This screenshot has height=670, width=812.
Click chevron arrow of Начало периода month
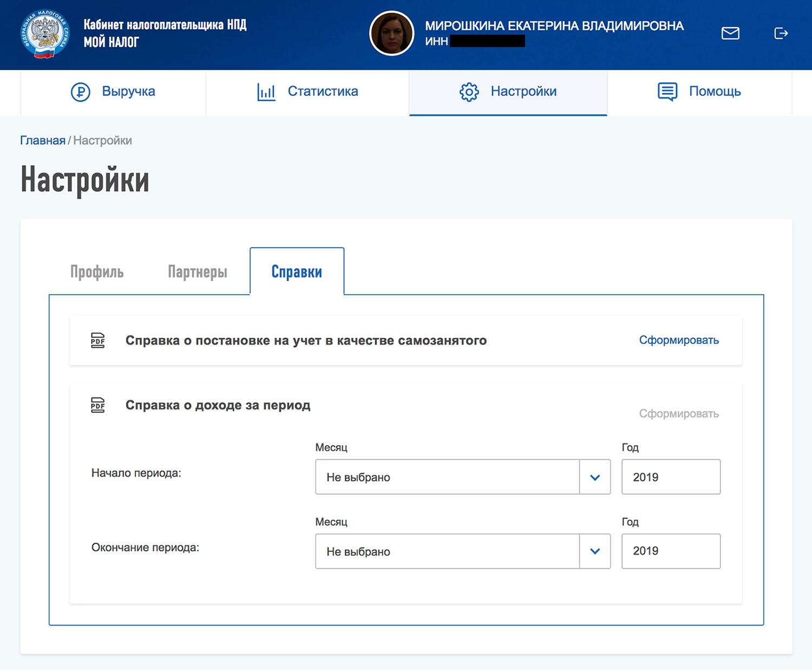[595, 477]
